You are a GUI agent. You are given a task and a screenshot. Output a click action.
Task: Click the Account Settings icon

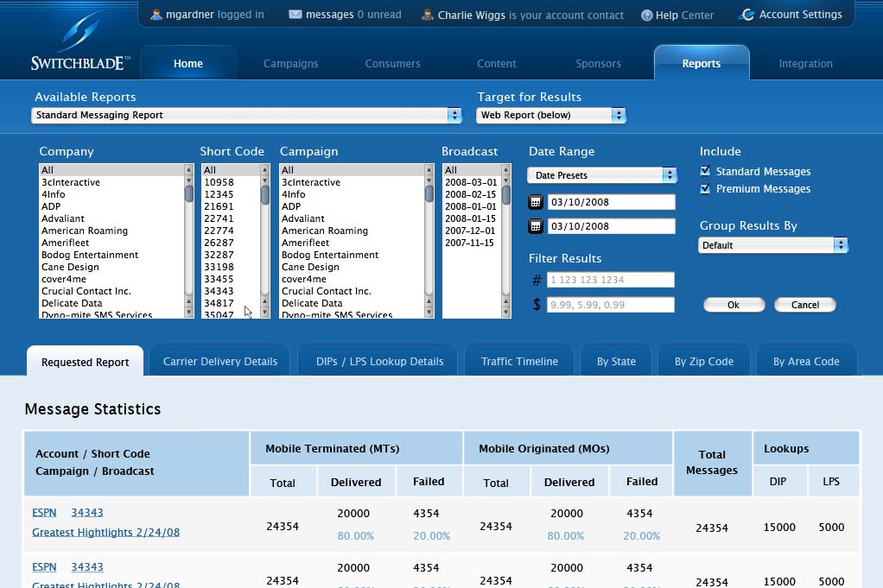(x=747, y=15)
